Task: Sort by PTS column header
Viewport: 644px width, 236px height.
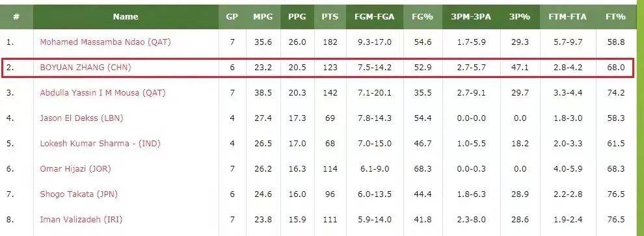Action: [330, 17]
